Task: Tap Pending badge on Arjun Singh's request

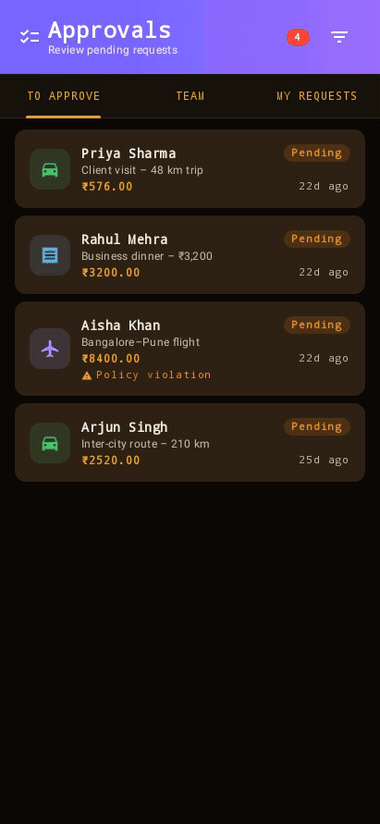Action: pos(317,427)
